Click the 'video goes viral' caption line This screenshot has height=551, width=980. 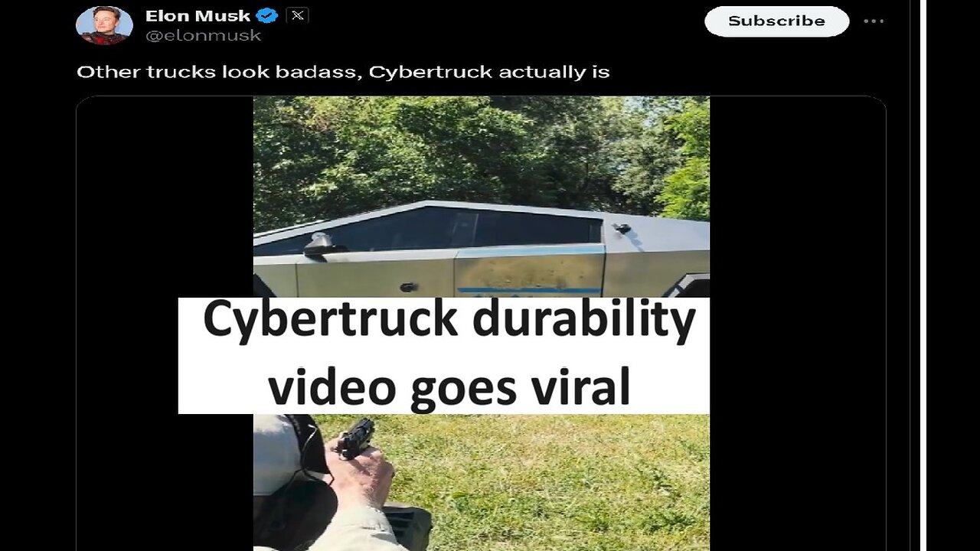click(x=449, y=386)
